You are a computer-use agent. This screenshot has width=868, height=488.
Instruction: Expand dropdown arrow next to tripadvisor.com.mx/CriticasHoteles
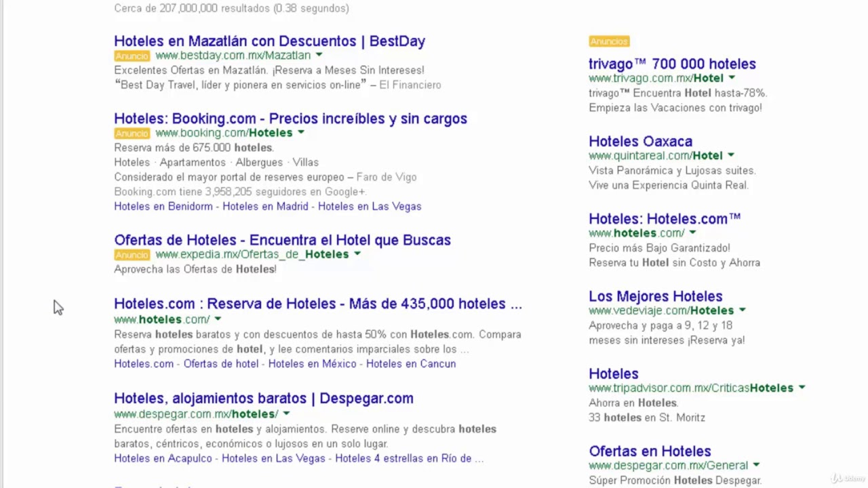click(x=802, y=388)
